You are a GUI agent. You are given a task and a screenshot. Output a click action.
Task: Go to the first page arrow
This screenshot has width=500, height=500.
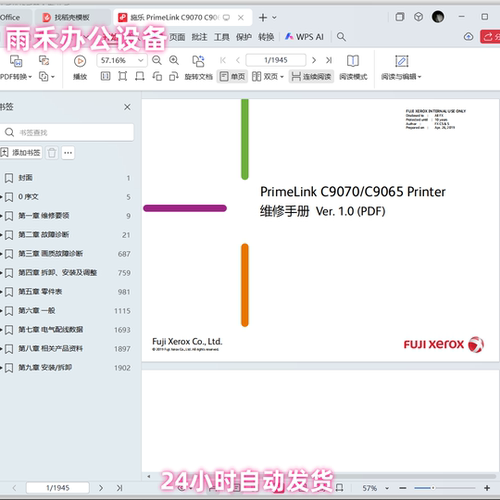click(223, 60)
